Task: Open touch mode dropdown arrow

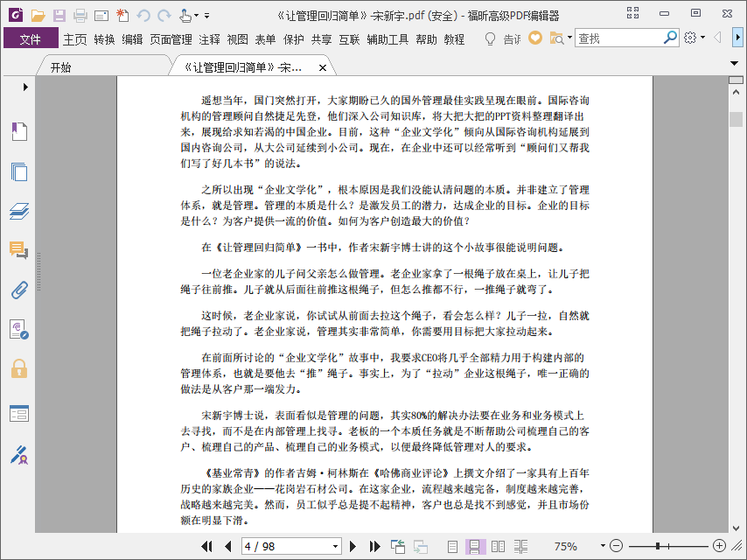Action: click(x=196, y=16)
